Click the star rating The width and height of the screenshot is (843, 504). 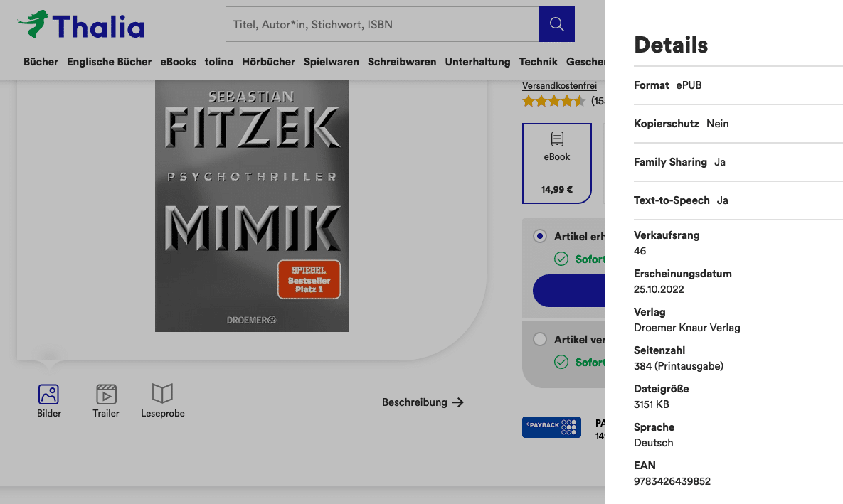[x=553, y=100]
